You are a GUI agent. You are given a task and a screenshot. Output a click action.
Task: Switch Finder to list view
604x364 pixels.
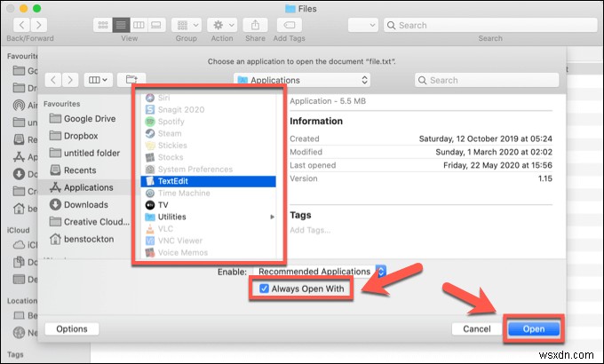(121, 25)
